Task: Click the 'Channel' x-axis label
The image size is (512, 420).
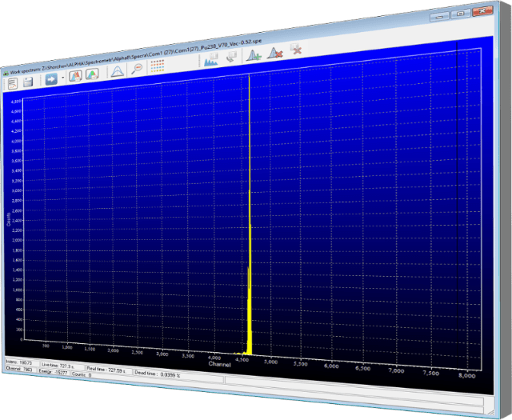Action: coord(219,364)
